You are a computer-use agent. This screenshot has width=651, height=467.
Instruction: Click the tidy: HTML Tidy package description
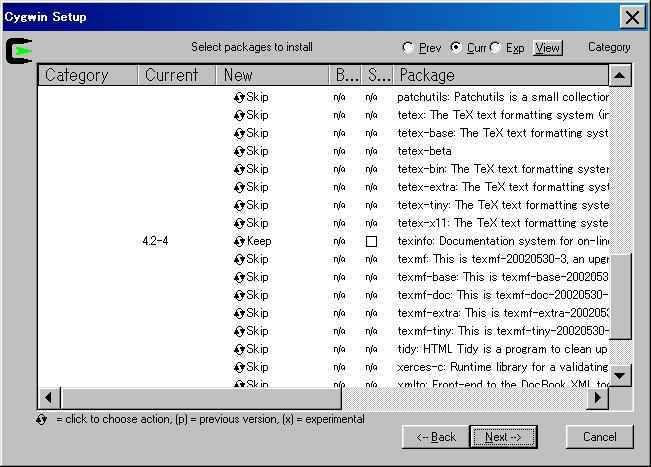[x=502, y=350]
